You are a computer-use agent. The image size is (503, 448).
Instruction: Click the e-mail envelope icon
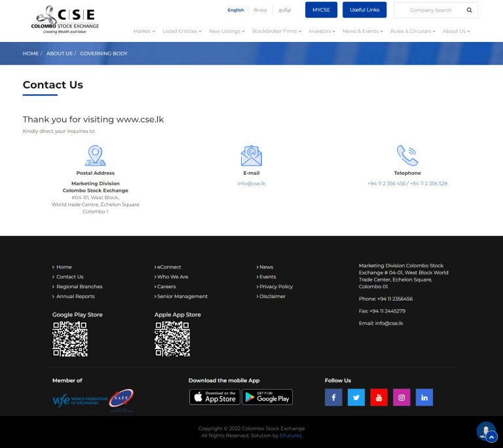251,156
